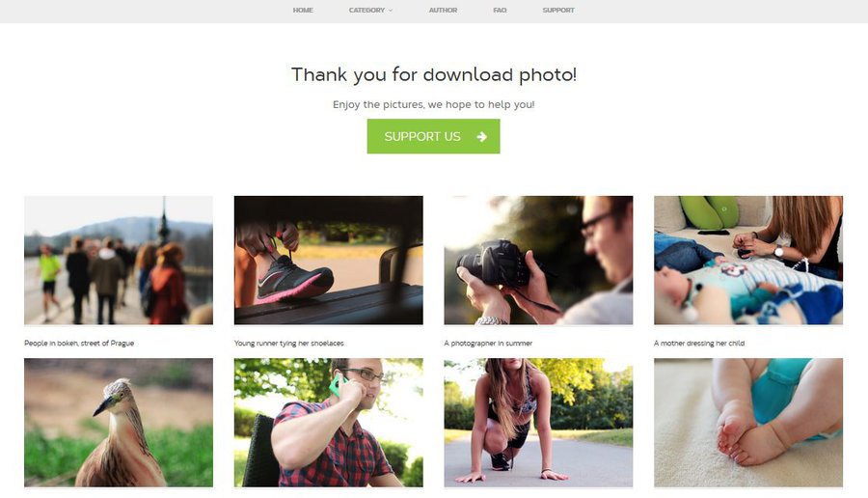This screenshot has width=868, height=498.
Task: View the man on phone photo
Action: (x=328, y=423)
